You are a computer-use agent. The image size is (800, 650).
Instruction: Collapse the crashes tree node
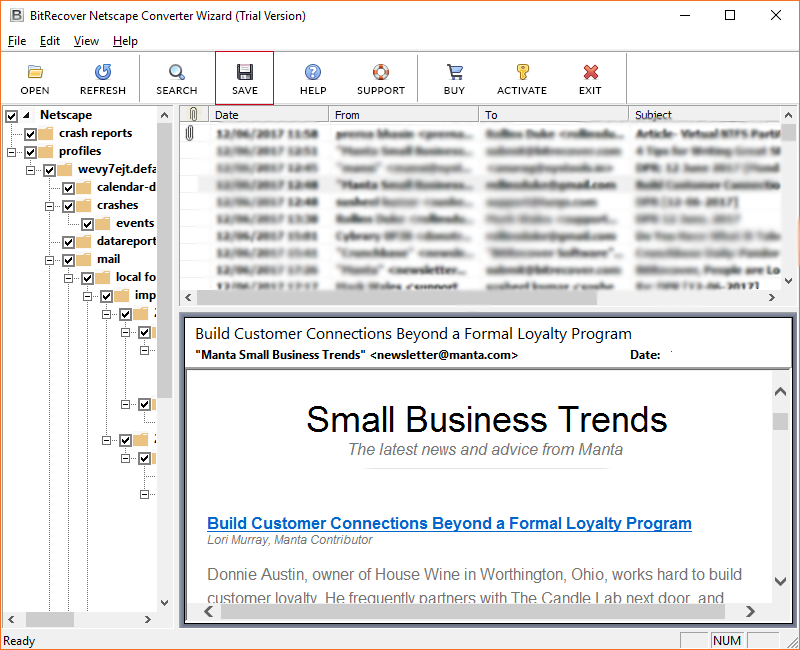pos(49,206)
